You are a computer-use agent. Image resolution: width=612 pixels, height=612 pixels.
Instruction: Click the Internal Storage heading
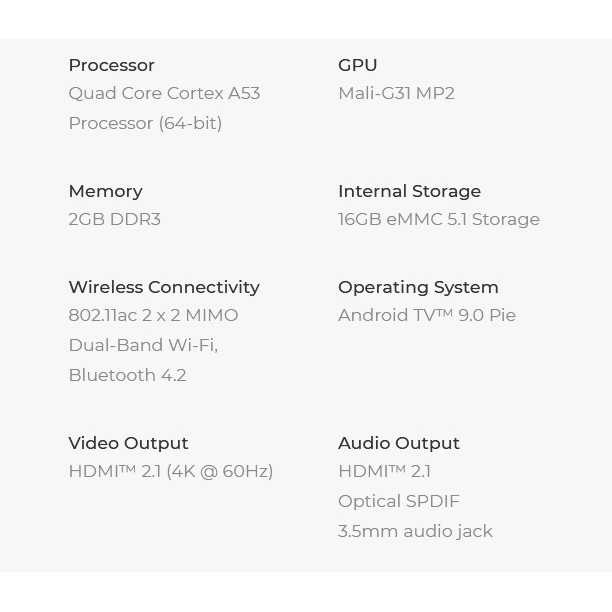[x=409, y=191]
